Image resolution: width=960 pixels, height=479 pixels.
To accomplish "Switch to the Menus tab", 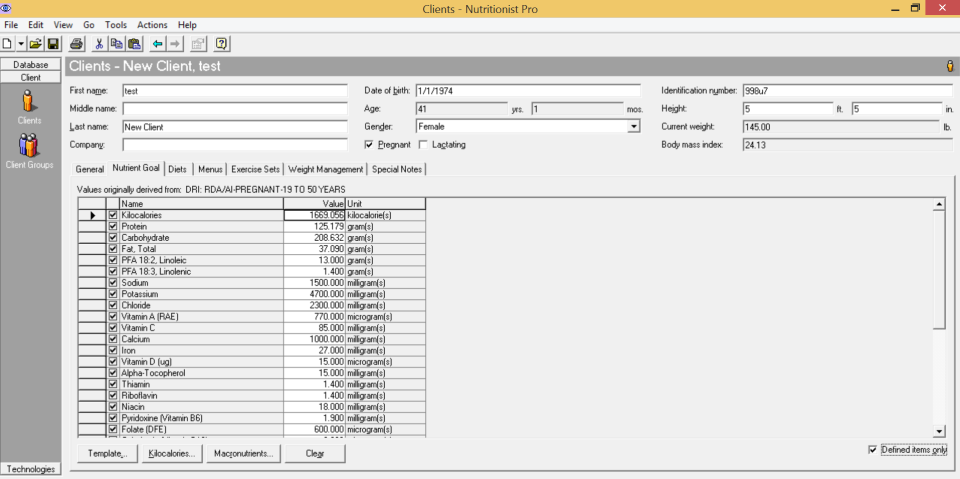I will 209,169.
